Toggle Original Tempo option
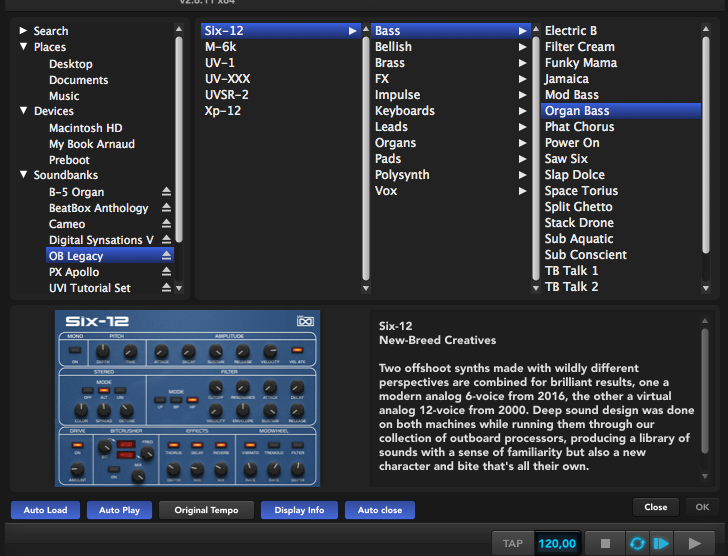This screenshot has height=556, width=728. (x=206, y=510)
